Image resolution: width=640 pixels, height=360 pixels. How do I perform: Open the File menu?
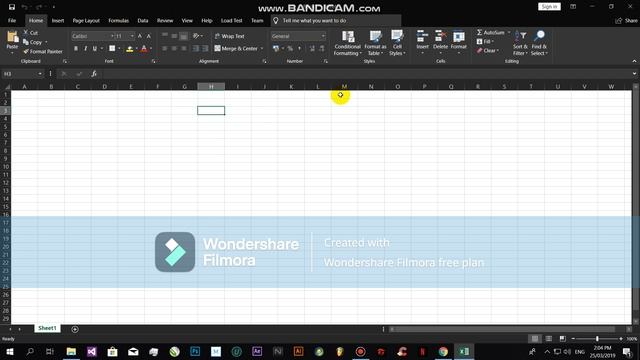pos(12,20)
